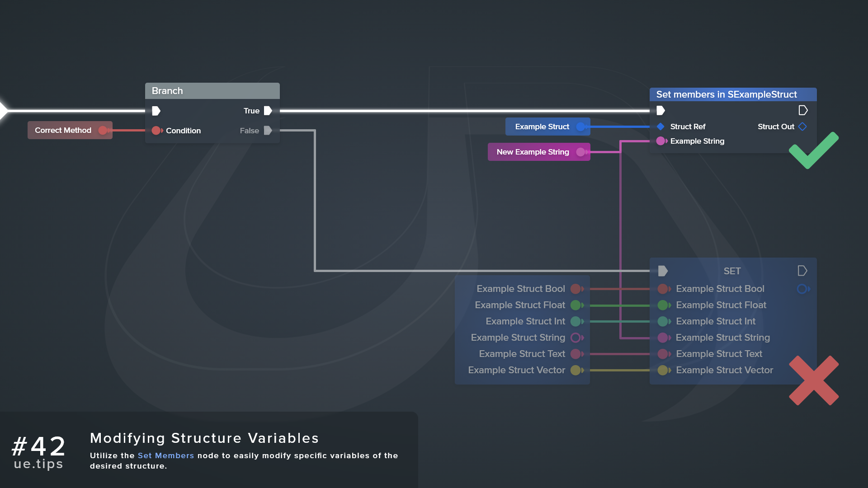Select the Example Struct variable node
Image resolution: width=868 pixels, height=488 pixels.
pos(542,127)
